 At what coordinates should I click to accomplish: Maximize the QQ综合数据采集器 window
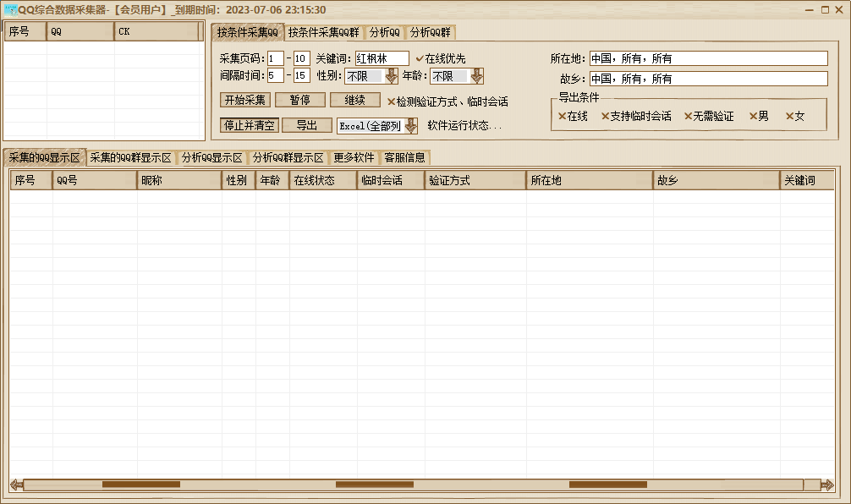(x=825, y=10)
